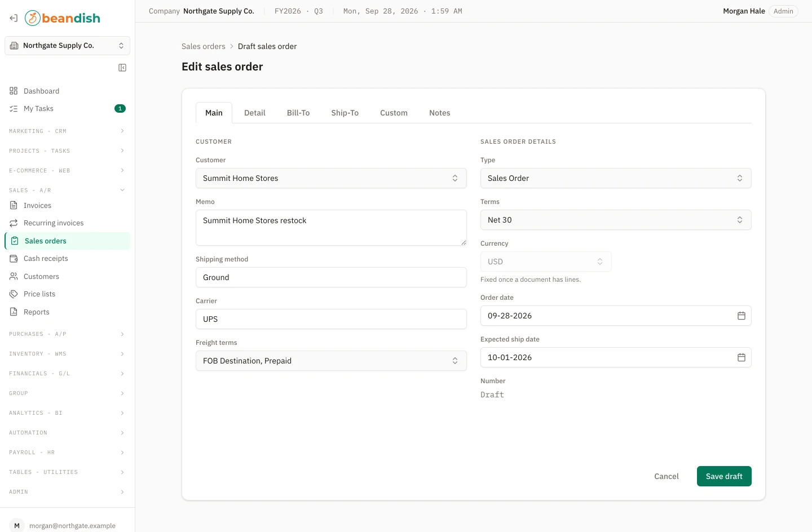Click the Cancel button
The image size is (812, 532).
click(667, 476)
